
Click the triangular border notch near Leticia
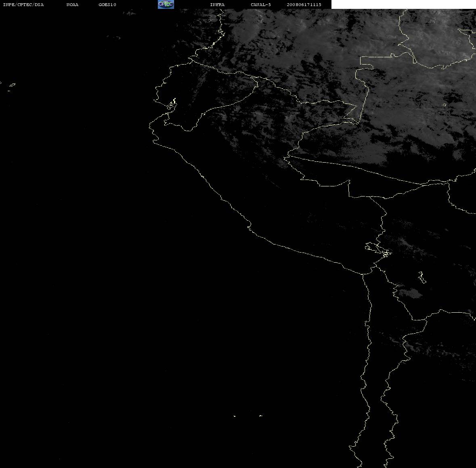pos(351,113)
